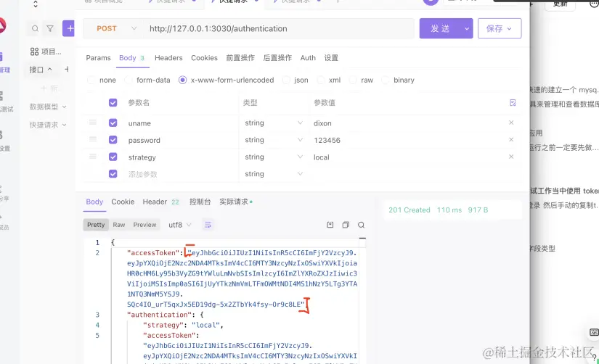This screenshot has width=599, height=364.
Task: Click the save response icon
Action: pyautogui.click(x=330, y=225)
